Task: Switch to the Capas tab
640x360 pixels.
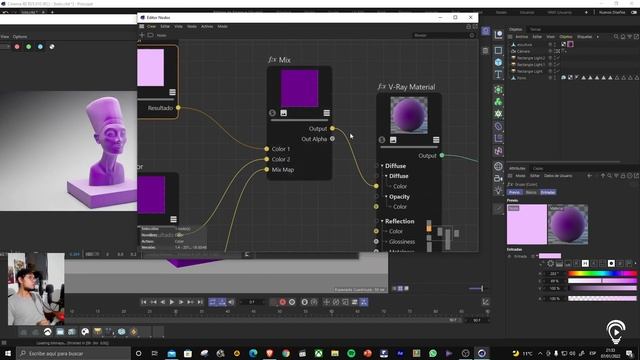Action: [538, 168]
